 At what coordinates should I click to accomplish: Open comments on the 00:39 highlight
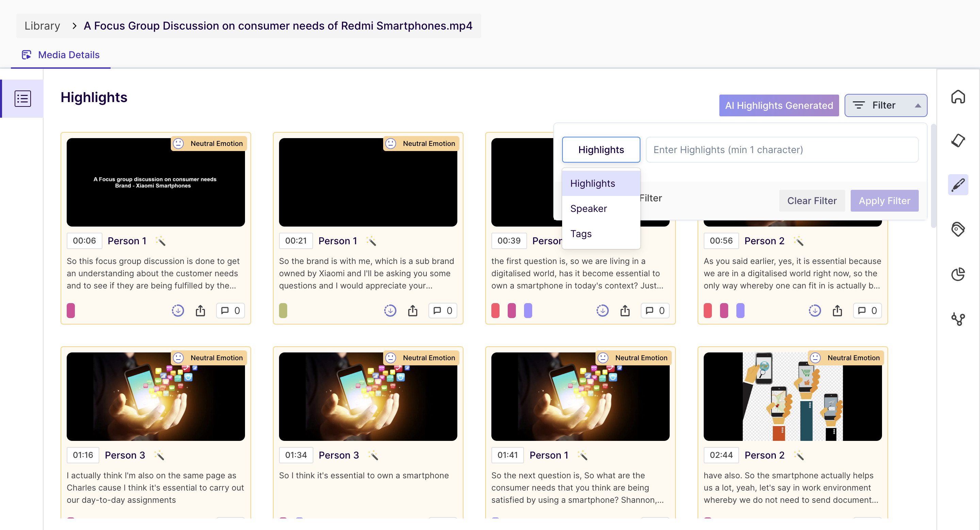655,311
